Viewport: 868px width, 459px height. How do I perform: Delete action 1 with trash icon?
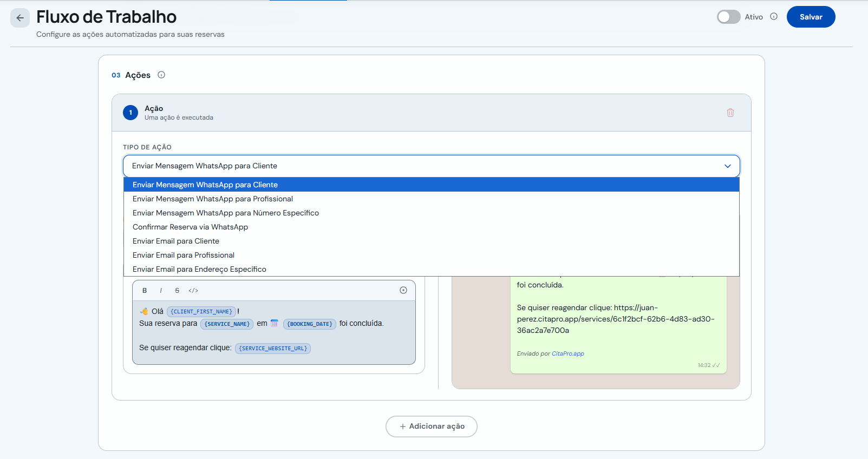730,113
